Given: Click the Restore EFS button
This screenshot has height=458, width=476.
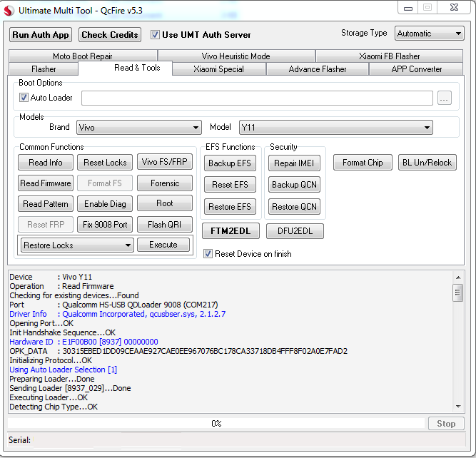Looking at the screenshot, I should 230,207.
